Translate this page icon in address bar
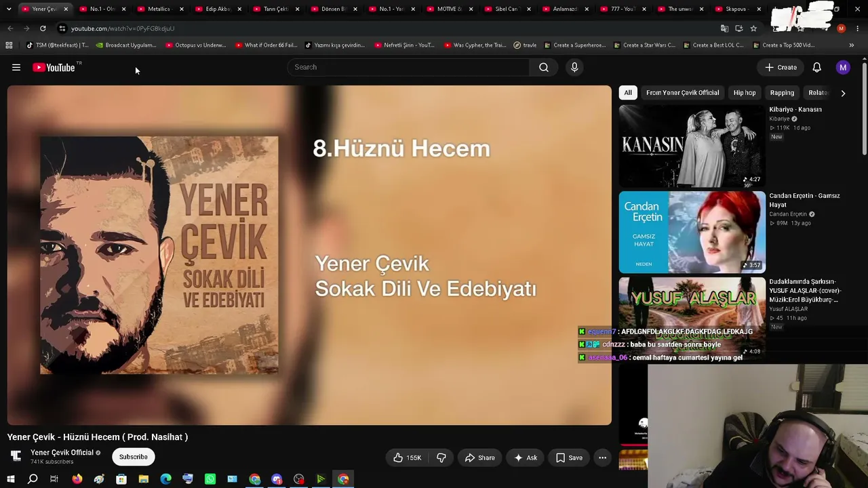The height and width of the screenshot is (488, 868). click(x=724, y=28)
